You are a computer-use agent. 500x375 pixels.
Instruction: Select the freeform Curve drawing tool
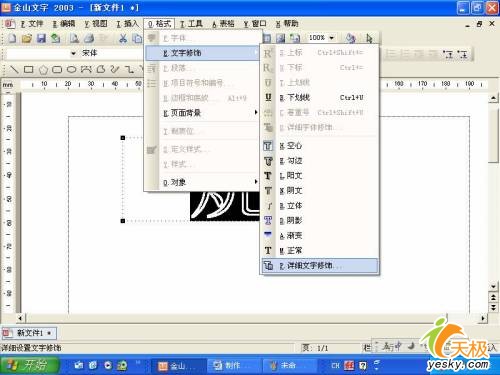115,69
